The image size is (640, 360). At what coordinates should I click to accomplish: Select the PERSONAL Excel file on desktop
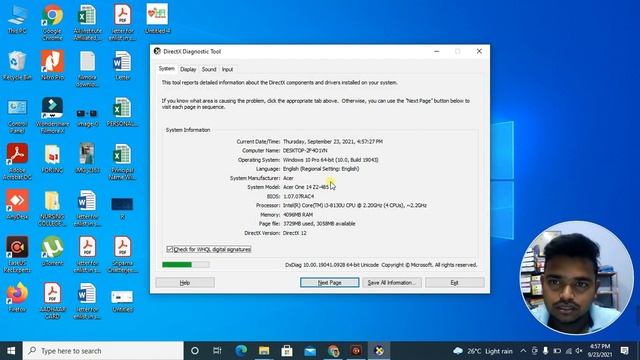pos(122,112)
